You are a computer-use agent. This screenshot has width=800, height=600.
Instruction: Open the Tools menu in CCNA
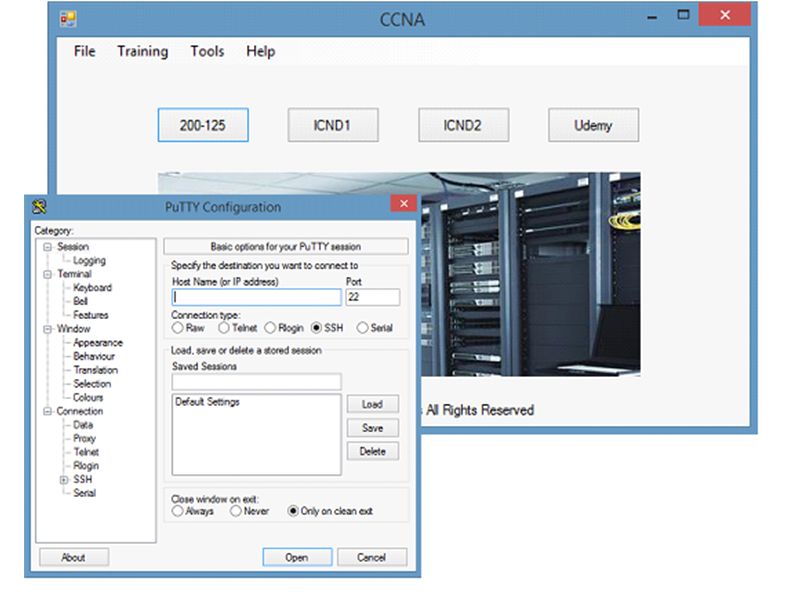(207, 51)
